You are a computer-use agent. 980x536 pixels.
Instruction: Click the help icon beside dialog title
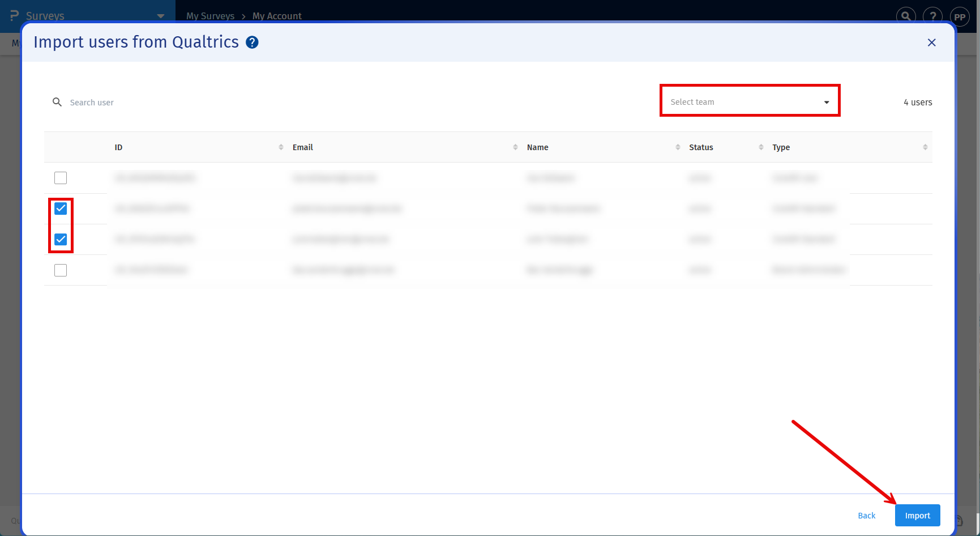point(253,42)
